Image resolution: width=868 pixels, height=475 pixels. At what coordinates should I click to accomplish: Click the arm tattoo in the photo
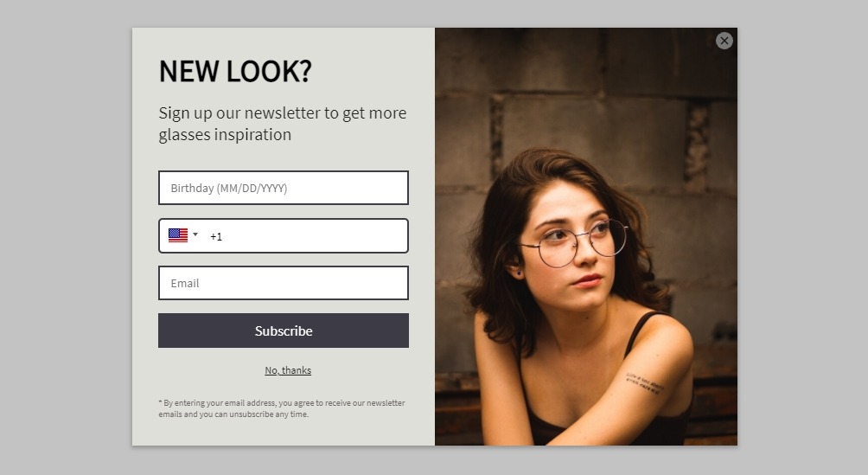644,383
